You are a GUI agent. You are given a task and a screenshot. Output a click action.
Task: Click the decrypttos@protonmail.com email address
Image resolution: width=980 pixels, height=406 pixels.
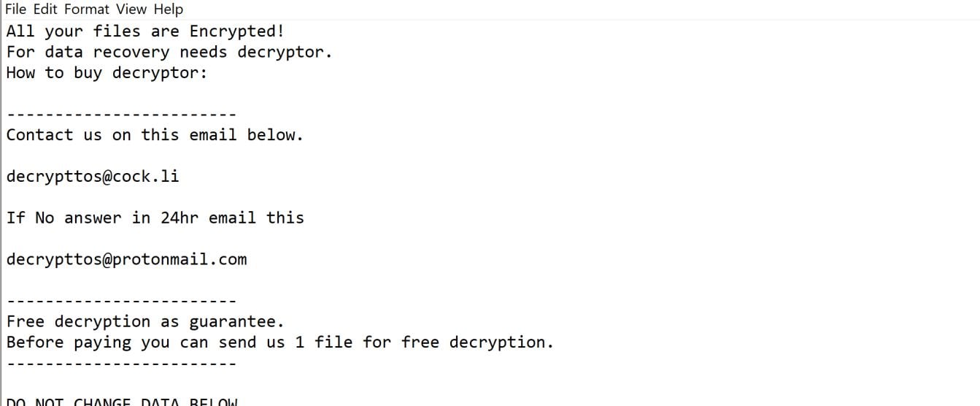point(126,259)
